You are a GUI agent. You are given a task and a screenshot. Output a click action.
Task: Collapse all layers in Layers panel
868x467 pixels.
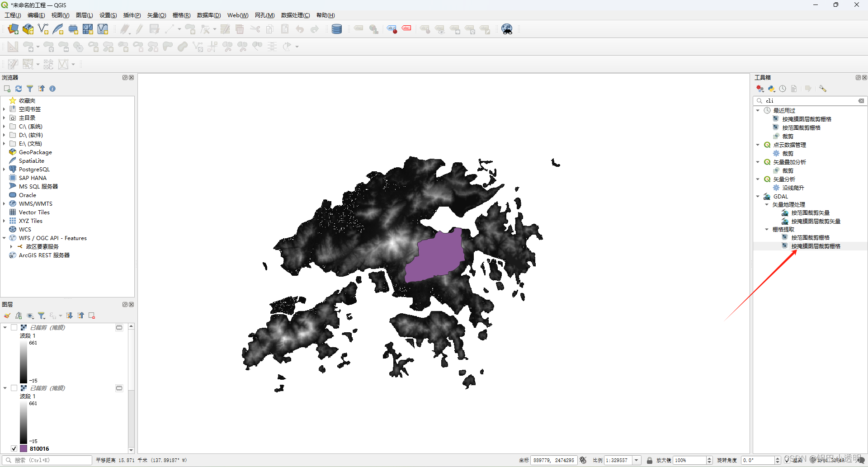[x=80, y=316]
